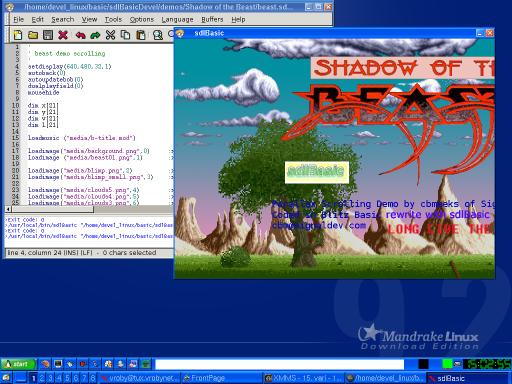Open the File menu
Screen dimensions: 512x384
[x=18, y=19]
